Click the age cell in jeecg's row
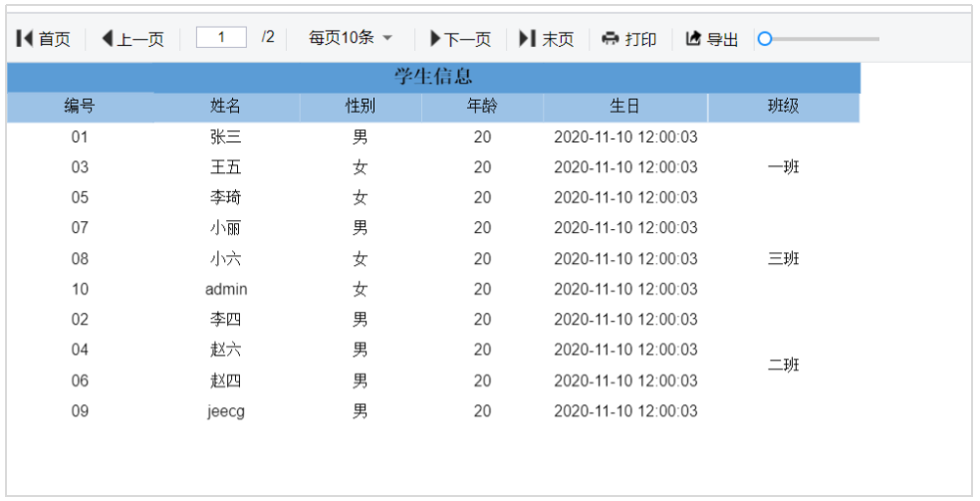 (x=482, y=411)
